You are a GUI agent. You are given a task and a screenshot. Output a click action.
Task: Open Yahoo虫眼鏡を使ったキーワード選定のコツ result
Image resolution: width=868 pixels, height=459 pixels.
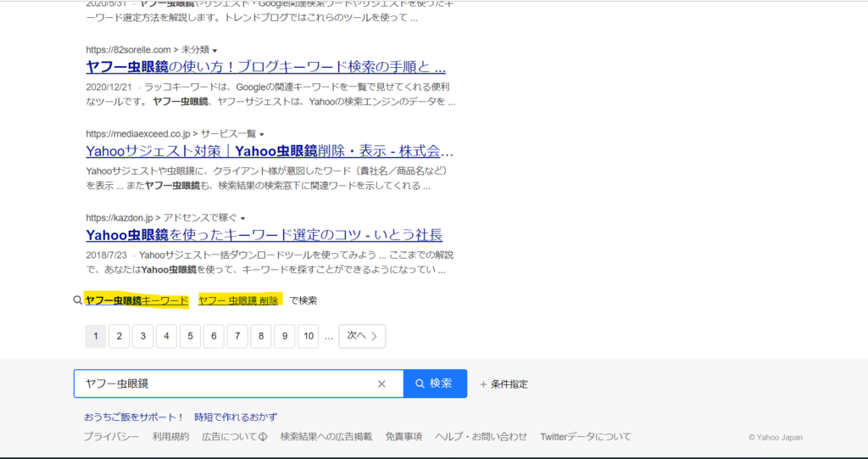click(264, 235)
